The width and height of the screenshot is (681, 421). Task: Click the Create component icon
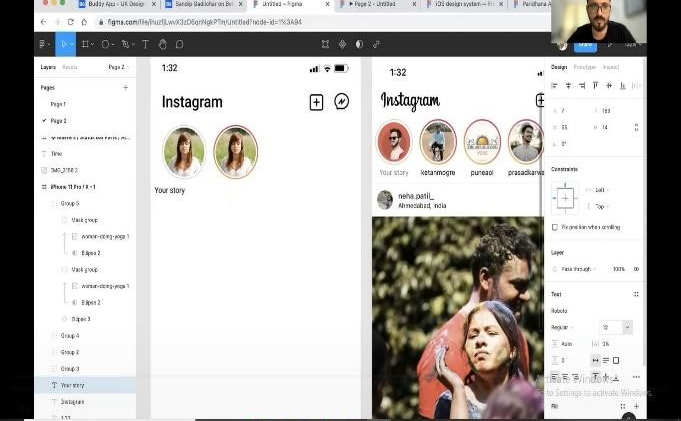(x=342, y=44)
